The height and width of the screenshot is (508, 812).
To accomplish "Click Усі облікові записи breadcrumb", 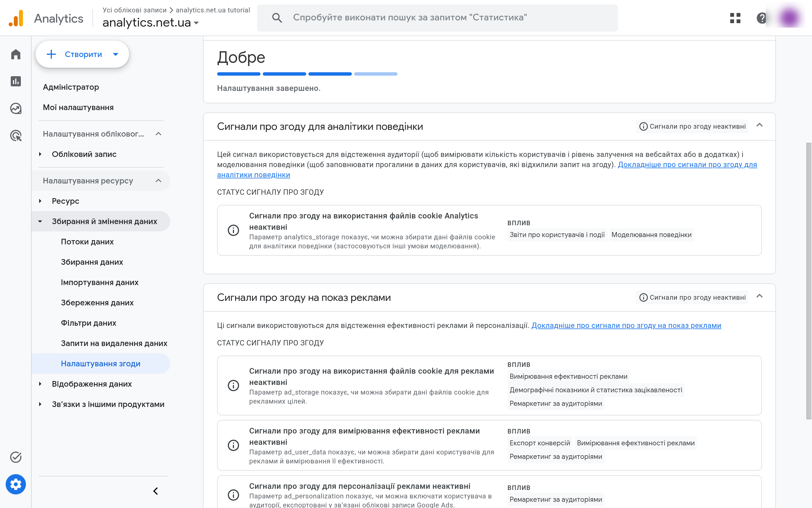I will point(134,10).
